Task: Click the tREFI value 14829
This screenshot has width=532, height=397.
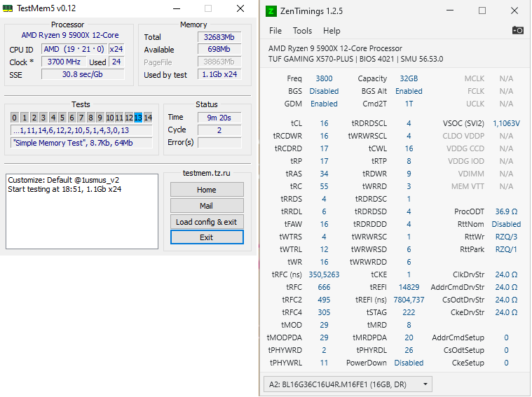Action: pos(409,287)
